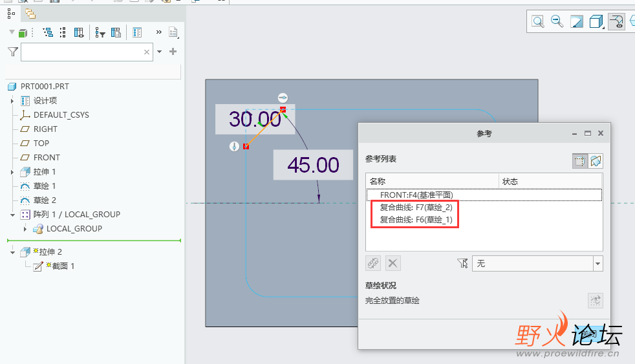This screenshot has width=635, height=364.
Task: Select 阵列 1 / LOCAL_GROUP pattern
Action: coord(76,214)
